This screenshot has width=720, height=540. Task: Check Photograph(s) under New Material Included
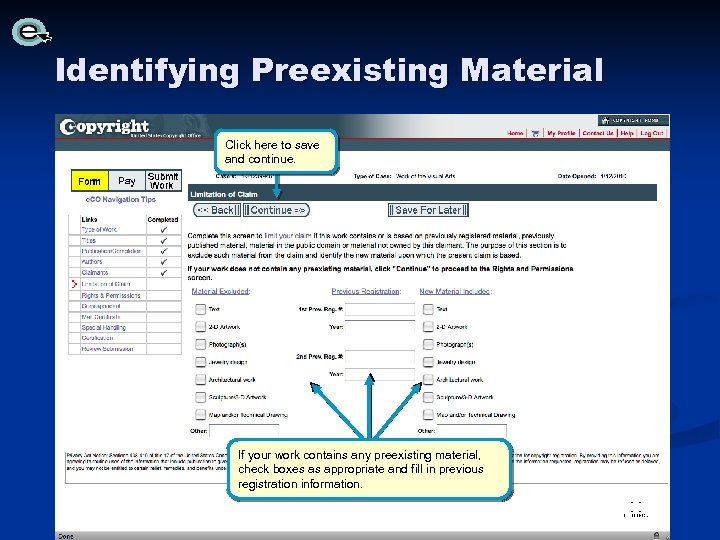428,344
